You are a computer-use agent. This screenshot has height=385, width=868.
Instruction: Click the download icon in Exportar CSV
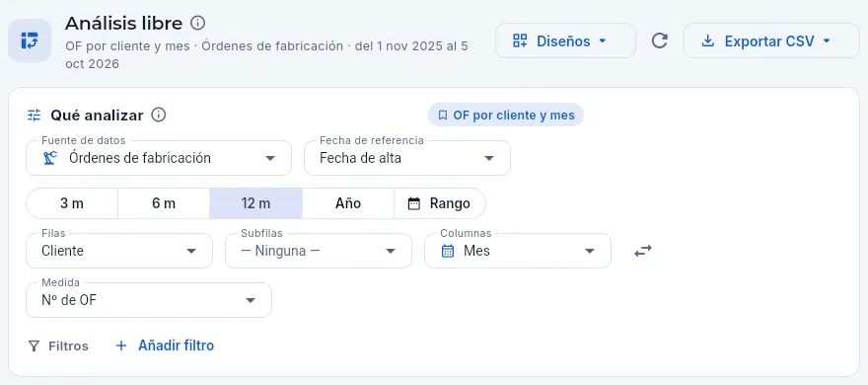point(707,41)
